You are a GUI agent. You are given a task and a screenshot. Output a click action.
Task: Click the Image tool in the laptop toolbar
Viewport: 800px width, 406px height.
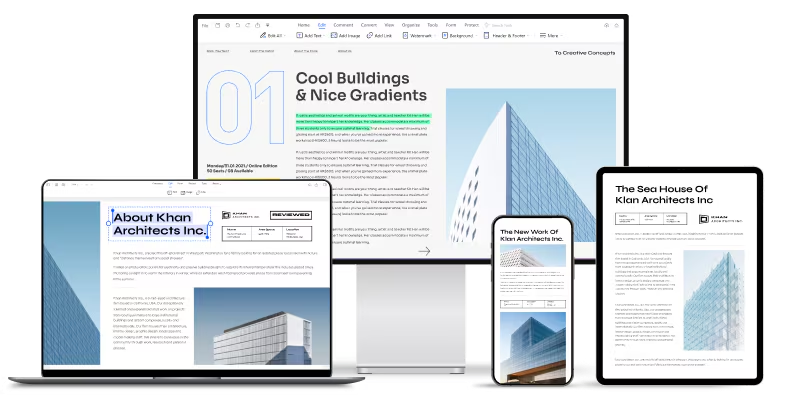pos(186,192)
